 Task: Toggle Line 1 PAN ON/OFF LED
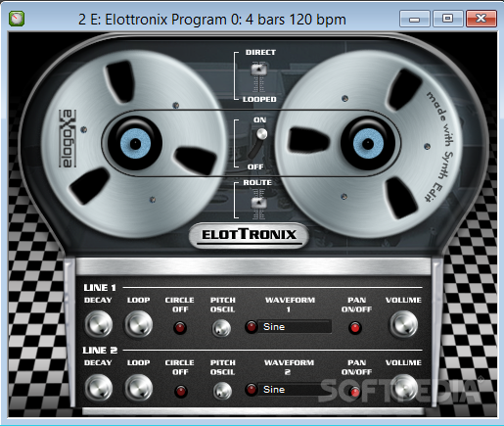(x=355, y=327)
